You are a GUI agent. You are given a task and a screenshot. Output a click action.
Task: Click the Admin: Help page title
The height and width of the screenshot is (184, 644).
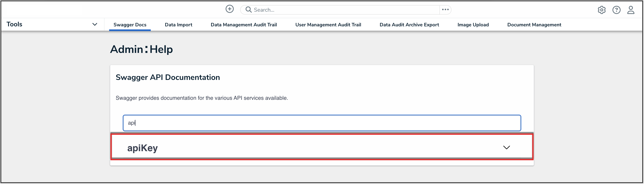141,49
